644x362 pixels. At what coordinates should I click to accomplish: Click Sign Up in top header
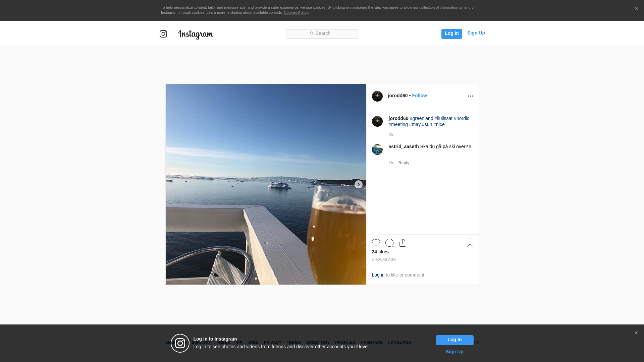(x=476, y=33)
